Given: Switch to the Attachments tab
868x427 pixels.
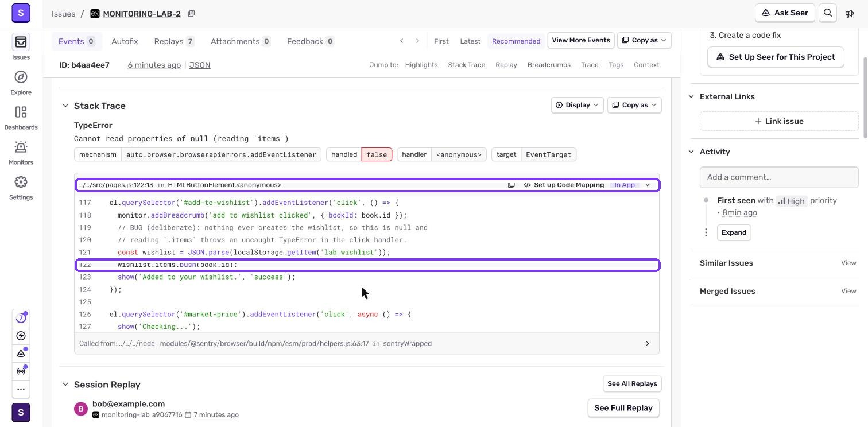Looking at the screenshot, I should pos(241,41).
